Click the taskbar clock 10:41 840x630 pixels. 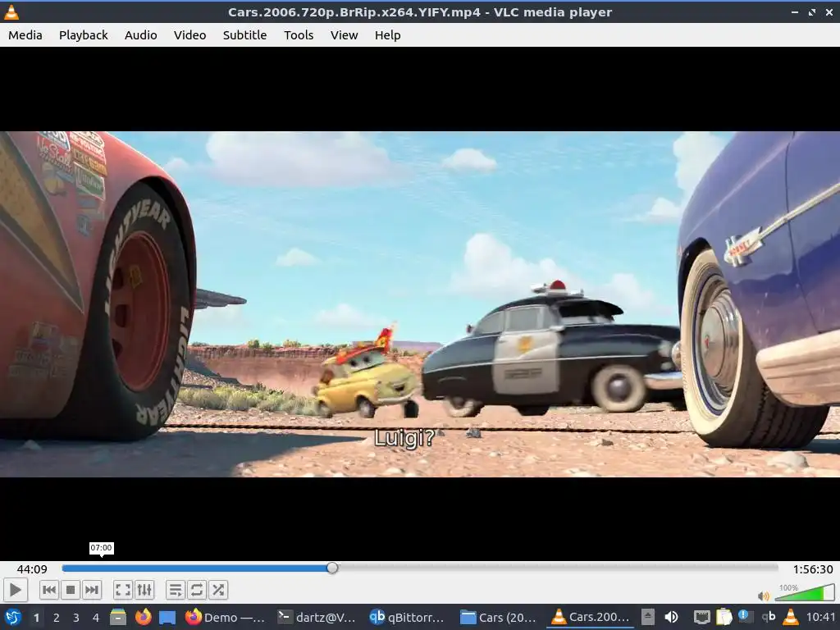click(x=820, y=617)
